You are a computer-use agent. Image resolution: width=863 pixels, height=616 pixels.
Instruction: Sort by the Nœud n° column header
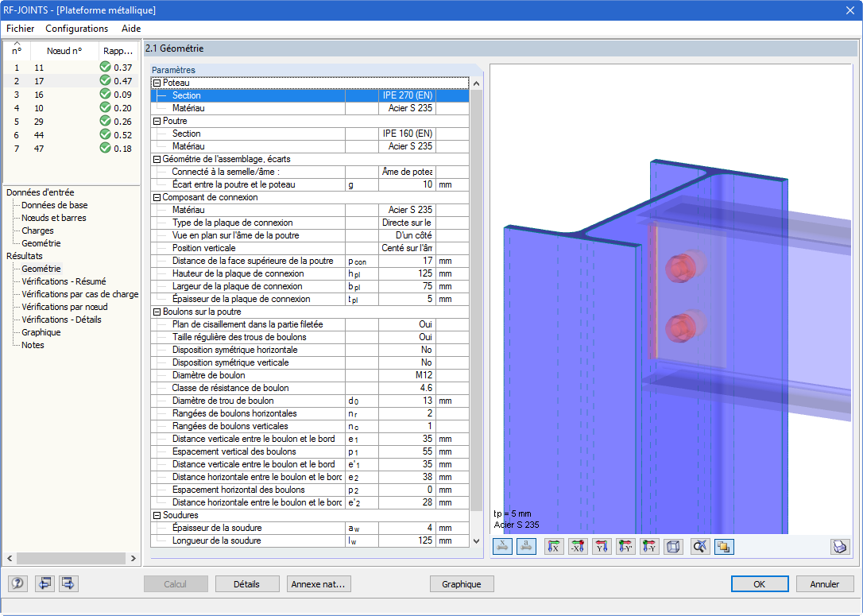[x=64, y=51]
